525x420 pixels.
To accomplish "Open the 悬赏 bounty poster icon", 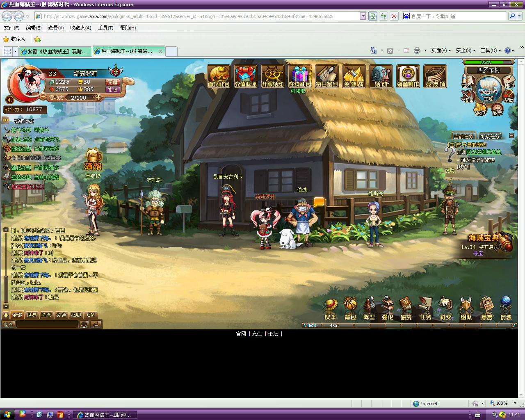I will point(486,309).
